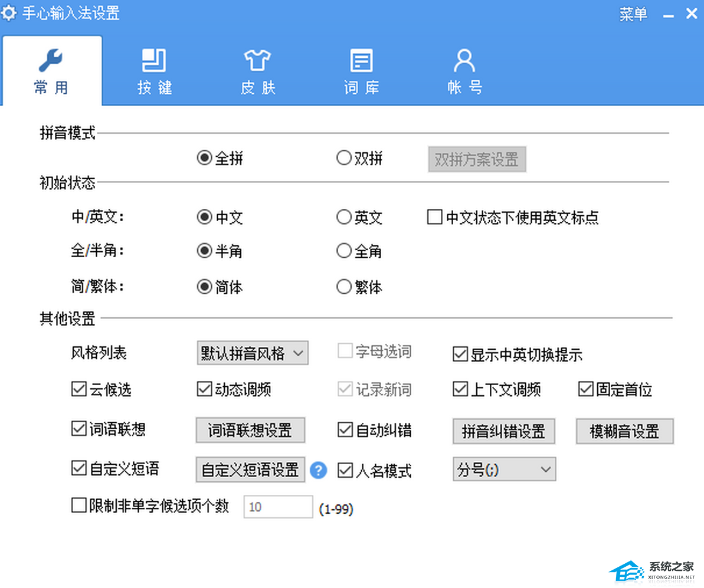
Task: Enable 限制非单字候选项个数 checkbox
Action: [x=79, y=505]
